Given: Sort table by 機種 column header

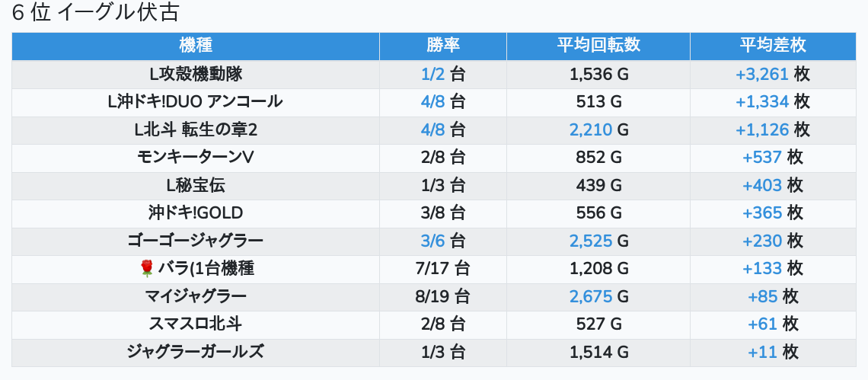Looking at the screenshot, I should (196, 46).
